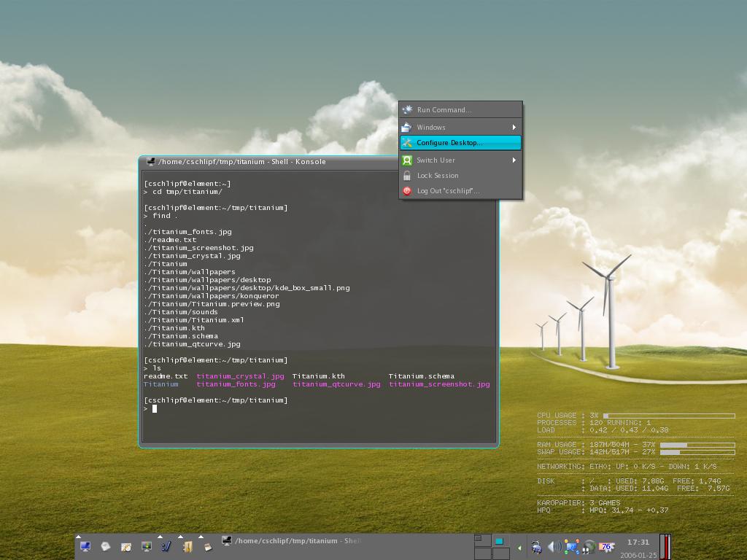Screen dimensions: 747x560
Task: Click './titanium_fonts.jpg' in find output
Action: click(x=188, y=232)
